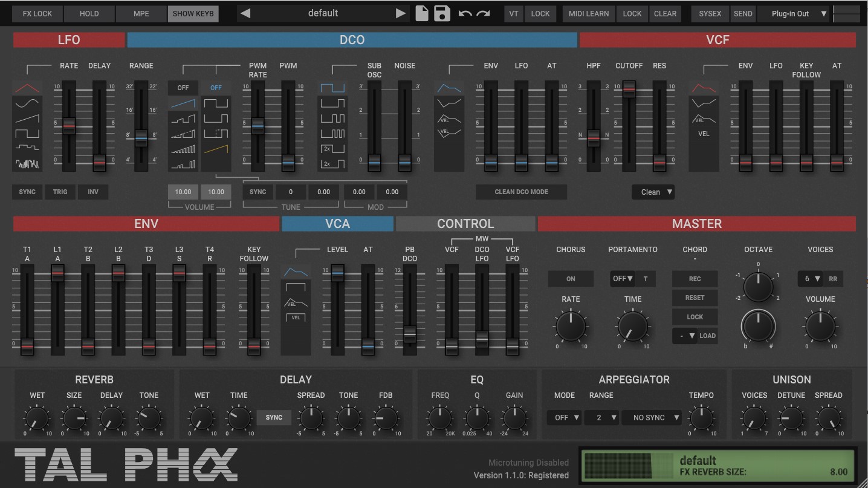Choose the sawtooth ramp LFO waveform
The width and height of the screenshot is (868, 488).
tap(27, 119)
